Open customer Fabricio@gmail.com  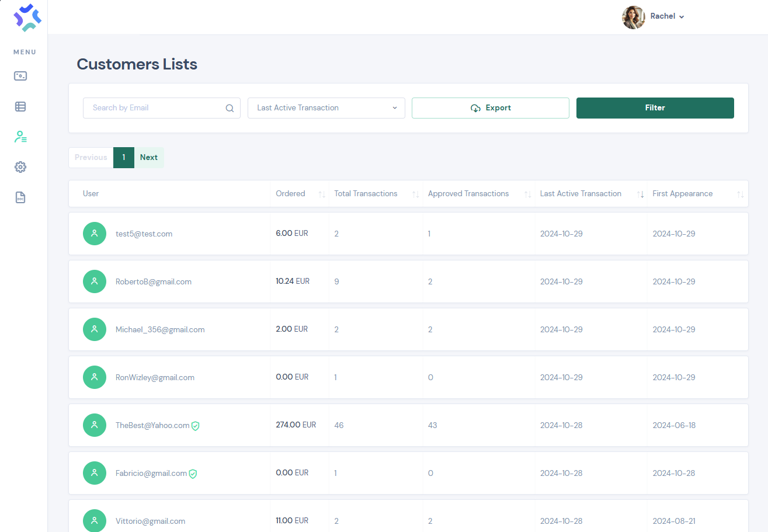(151, 473)
